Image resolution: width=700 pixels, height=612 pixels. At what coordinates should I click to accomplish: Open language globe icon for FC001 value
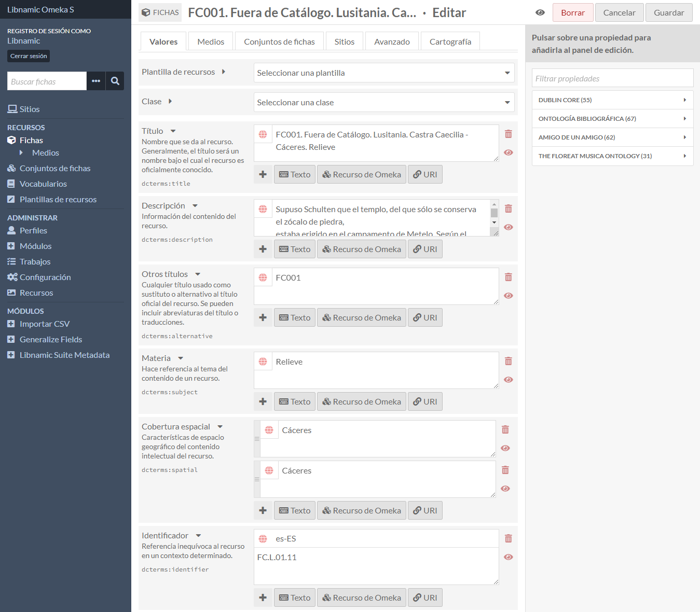tap(263, 277)
